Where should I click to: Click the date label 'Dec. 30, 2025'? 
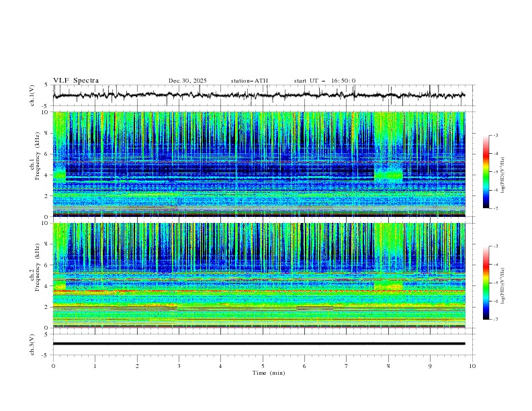(187, 81)
